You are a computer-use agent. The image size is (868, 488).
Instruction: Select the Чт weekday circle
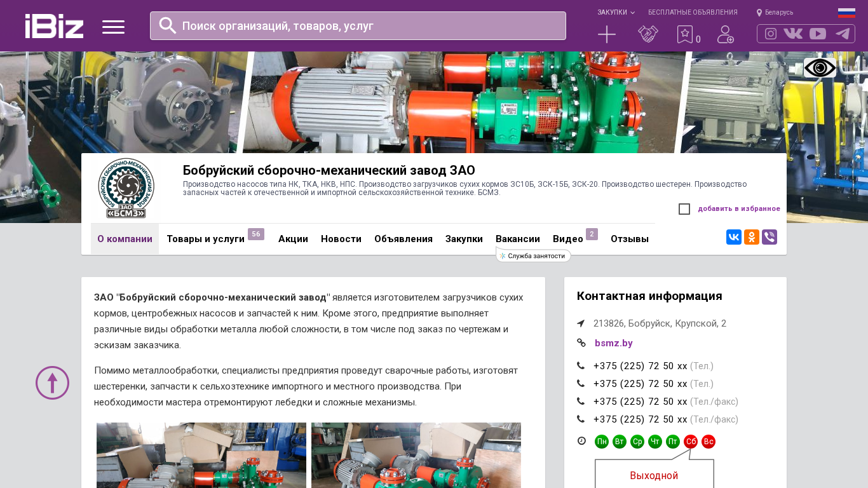655,442
